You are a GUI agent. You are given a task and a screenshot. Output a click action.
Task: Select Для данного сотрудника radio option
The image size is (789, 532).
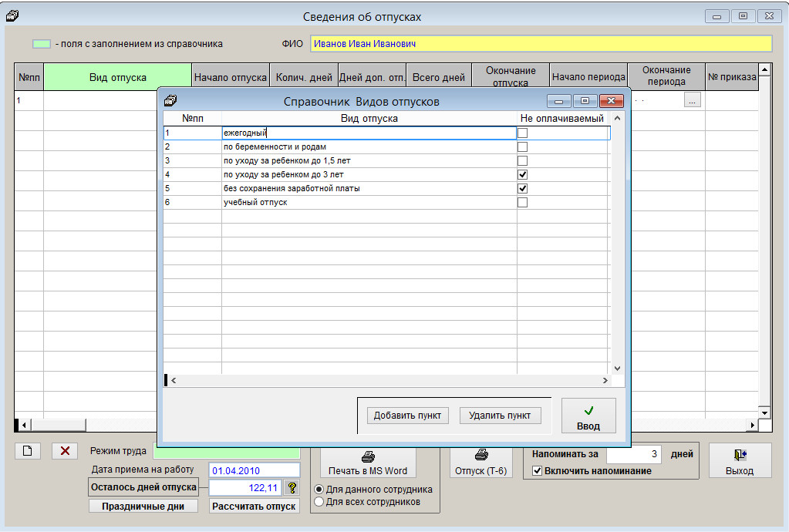[x=319, y=490]
